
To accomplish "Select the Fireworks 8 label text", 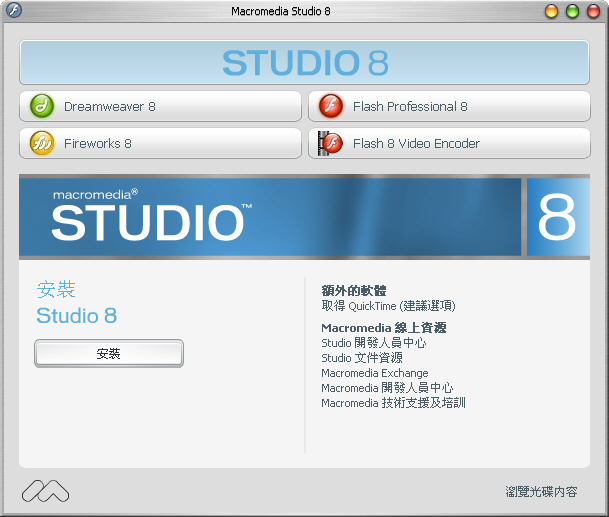I will pos(98,143).
